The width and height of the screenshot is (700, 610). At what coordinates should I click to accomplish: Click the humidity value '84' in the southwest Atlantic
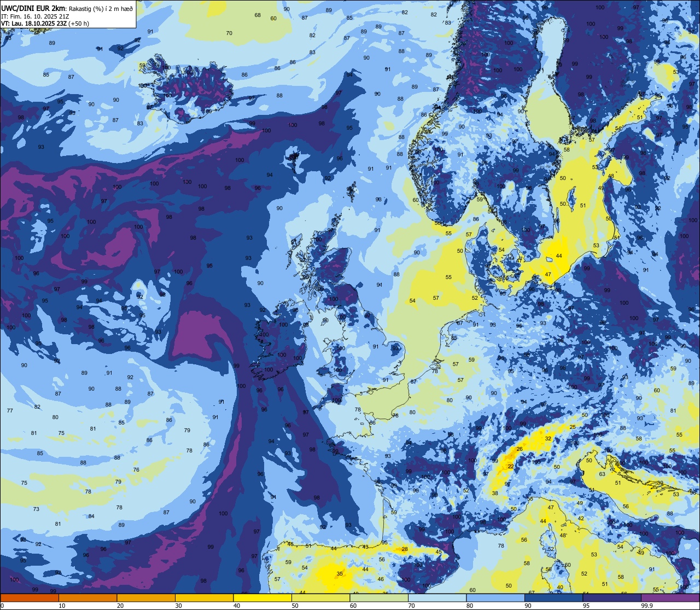(x=91, y=516)
